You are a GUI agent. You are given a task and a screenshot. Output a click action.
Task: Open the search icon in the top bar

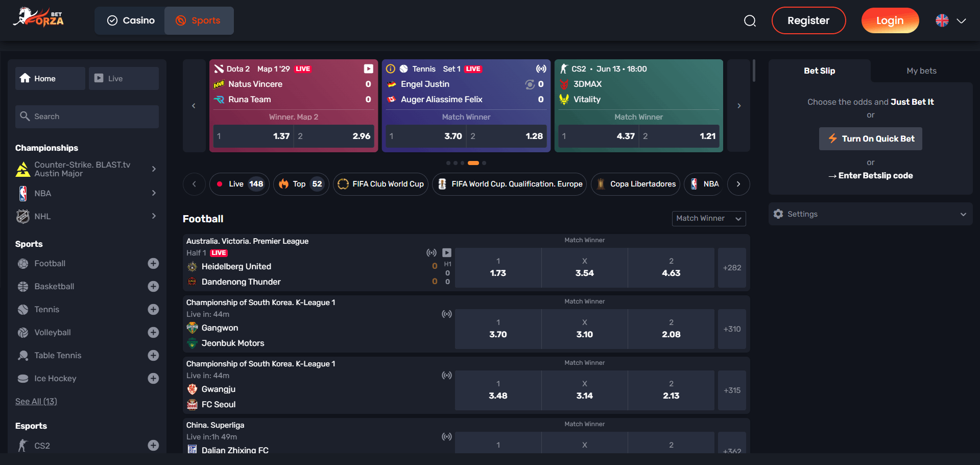(749, 20)
